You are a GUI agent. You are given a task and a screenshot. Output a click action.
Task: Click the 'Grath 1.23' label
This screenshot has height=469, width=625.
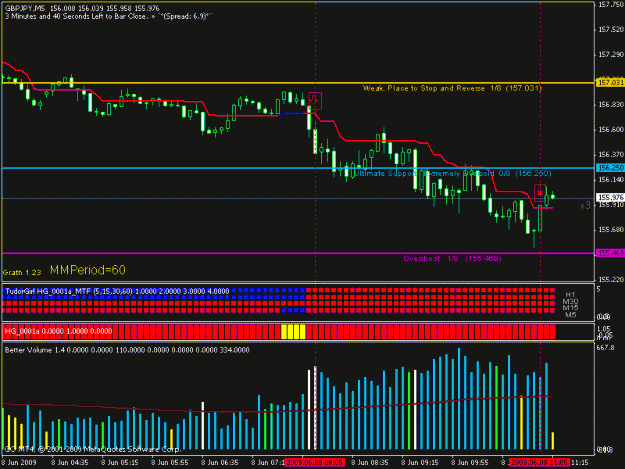point(22,273)
